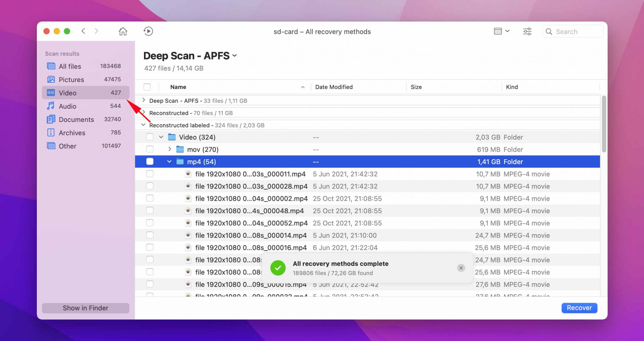Check the box for 03s_000011.mp4
Viewport: 644px width, 341px height.
pyautogui.click(x=150, y=174)
